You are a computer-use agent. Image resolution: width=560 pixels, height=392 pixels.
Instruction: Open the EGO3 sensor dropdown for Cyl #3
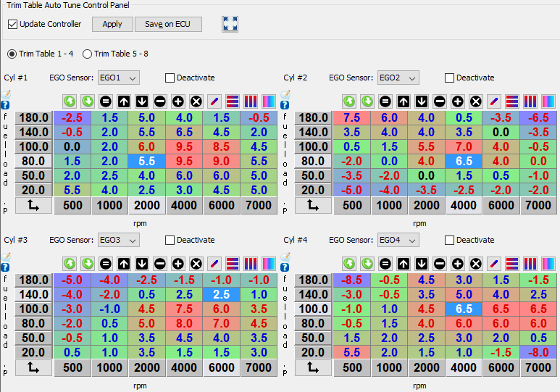pyautogui.click(x=119, y=240)
